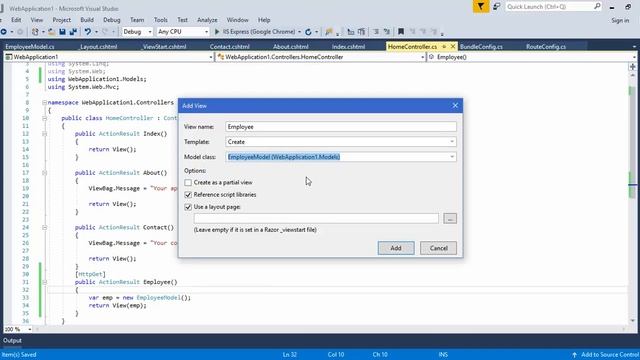Image resolution: width=640 pixels, height=360 pixels.
Task: Collapse the namespace WebApplication1.Controllers region
Action: point(44,102)
